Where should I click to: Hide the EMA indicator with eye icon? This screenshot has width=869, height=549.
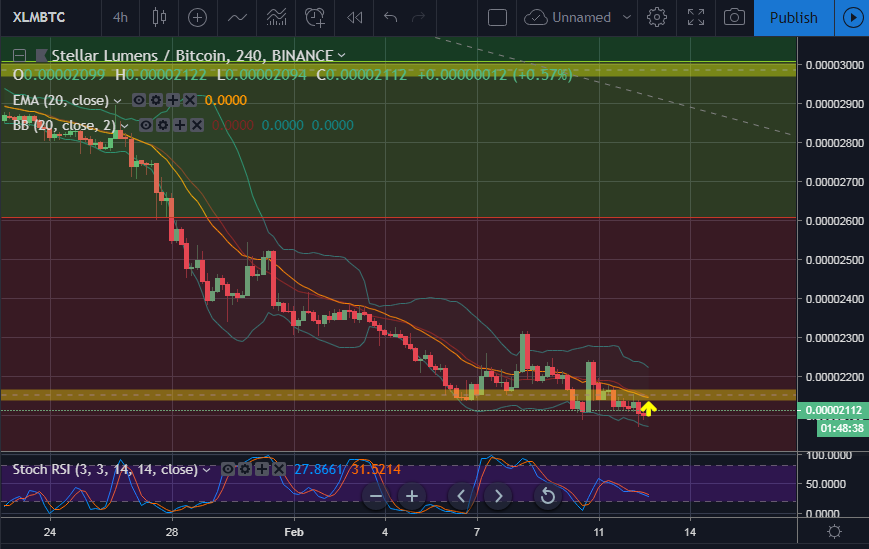(139, 100)
